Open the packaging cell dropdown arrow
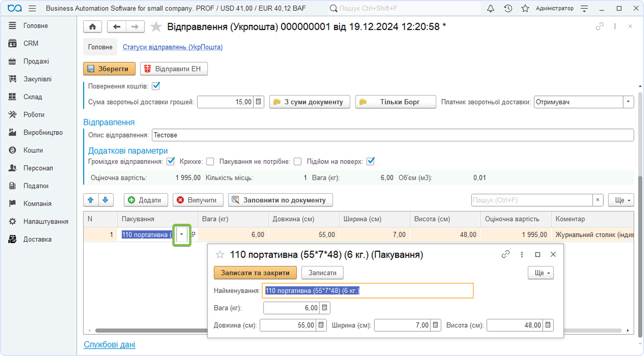Image resolution: width=644 pixels, height=356 pixels. [182, 235]
